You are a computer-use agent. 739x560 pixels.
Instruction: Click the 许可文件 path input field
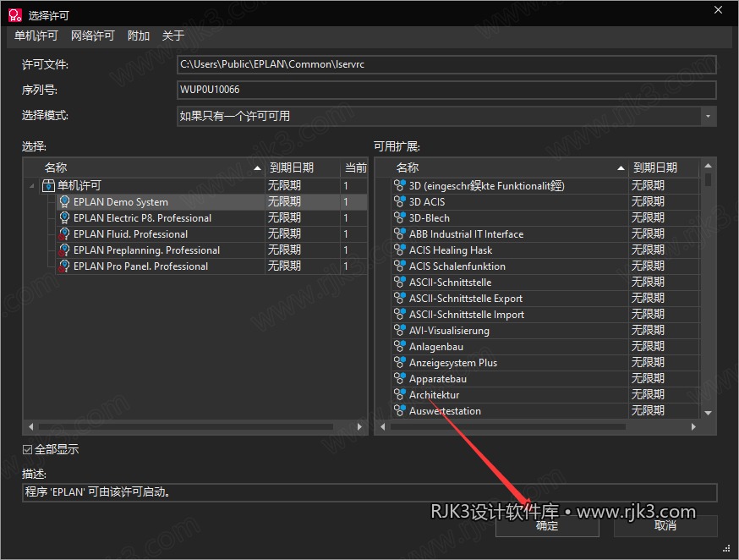(446, 64)
